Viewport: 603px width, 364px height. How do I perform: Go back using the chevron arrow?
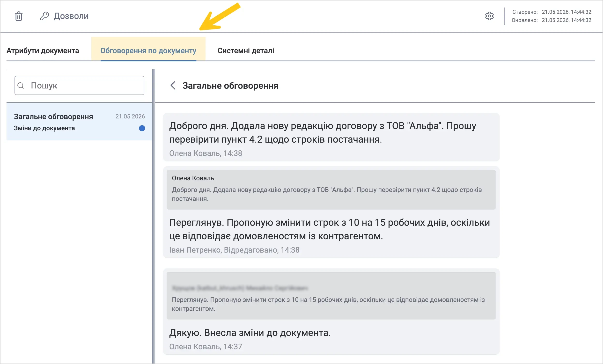pyautogui.click(x=173, y=85)
